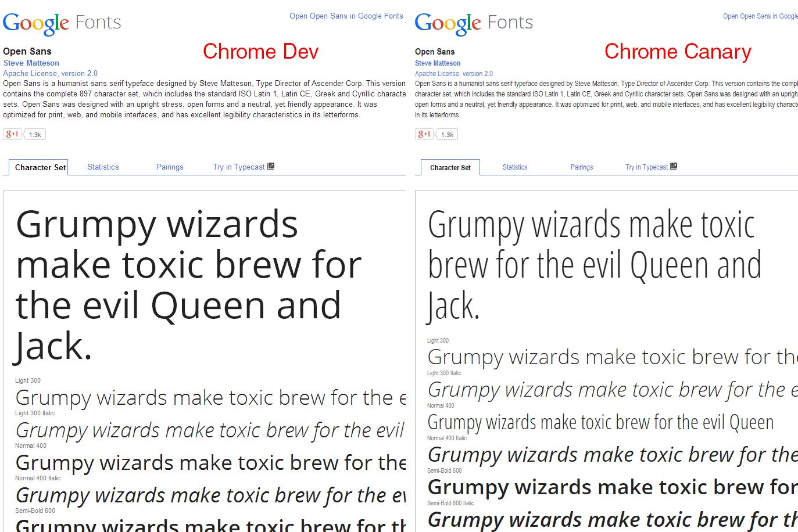Screen dimensions: 798x532
Task: Open the Steve Matteson author link in left page
Action: click(31, 63)
